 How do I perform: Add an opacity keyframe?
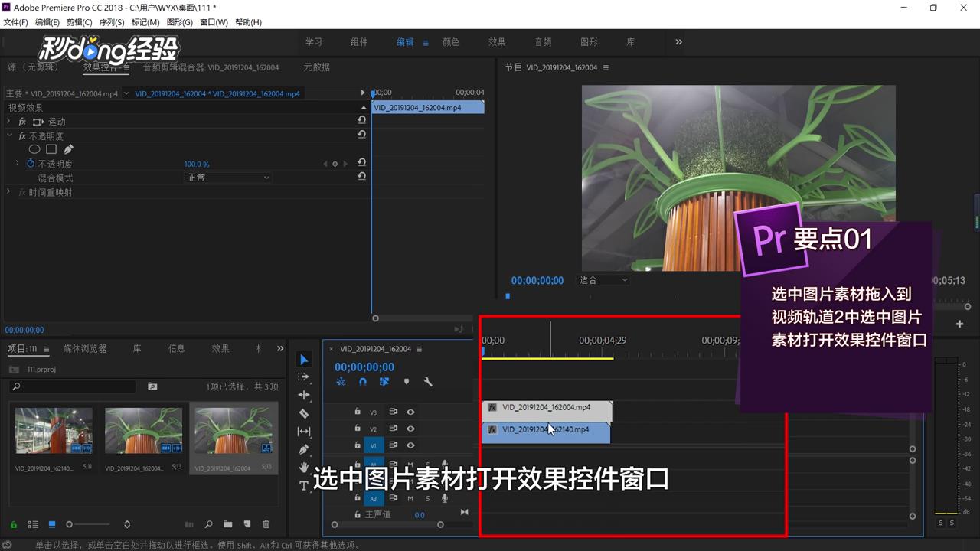click(x=335, y=164)
